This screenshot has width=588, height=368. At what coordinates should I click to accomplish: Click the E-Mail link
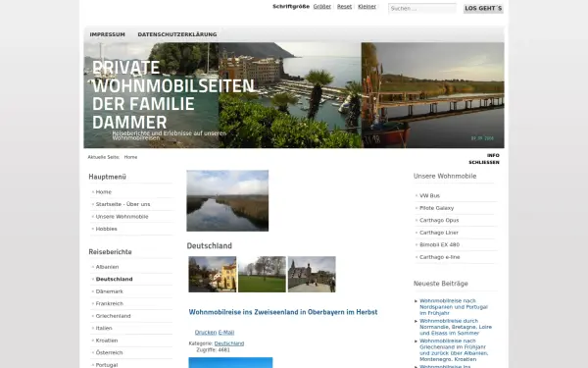tap(226, 333)
